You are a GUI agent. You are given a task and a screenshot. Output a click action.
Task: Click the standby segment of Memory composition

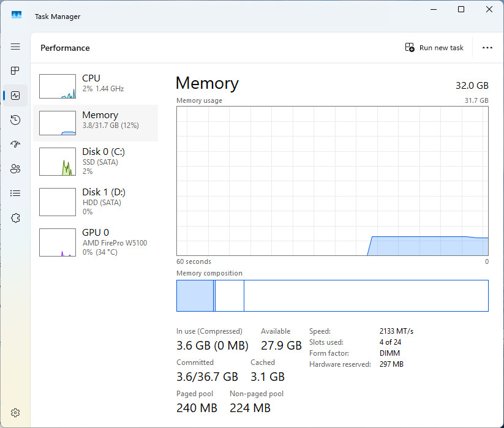[x=230, y=296]
